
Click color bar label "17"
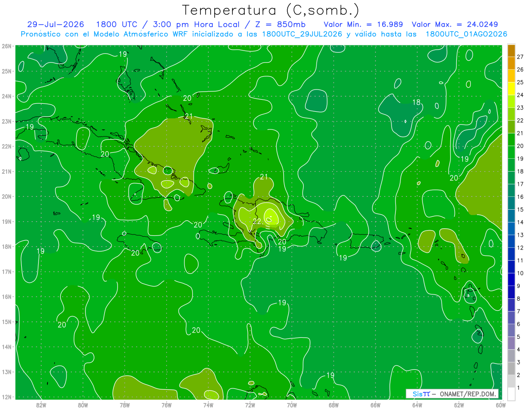point(520,184)
